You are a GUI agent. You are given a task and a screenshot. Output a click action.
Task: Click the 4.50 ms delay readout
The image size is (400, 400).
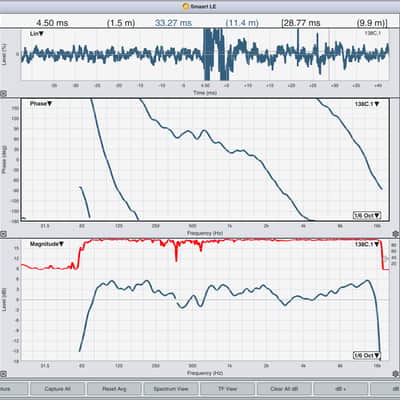click(x=52, y=23)
